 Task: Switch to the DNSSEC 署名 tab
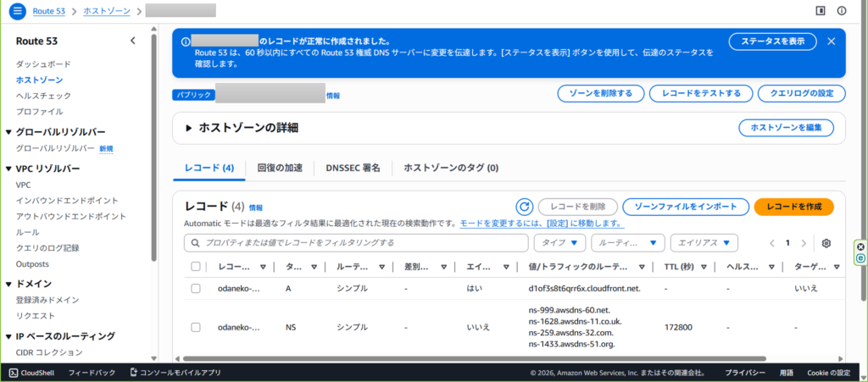click(x=353, y=168)
